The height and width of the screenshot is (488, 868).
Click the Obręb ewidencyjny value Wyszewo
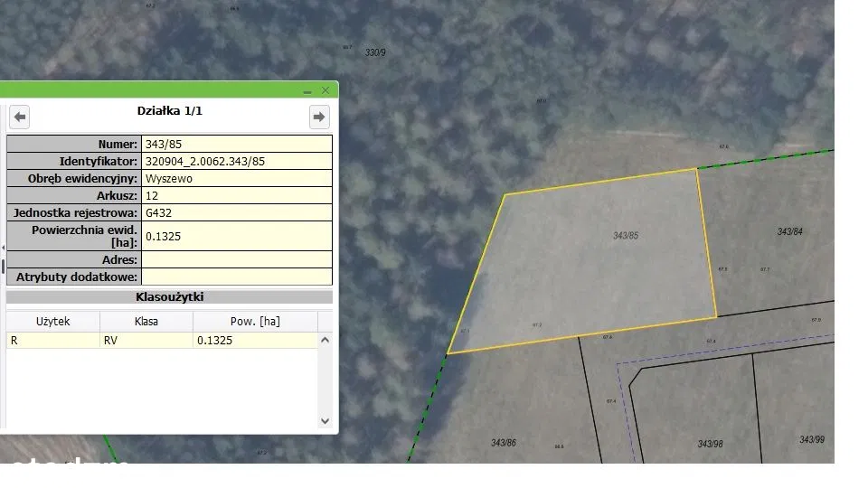(236, 178)
